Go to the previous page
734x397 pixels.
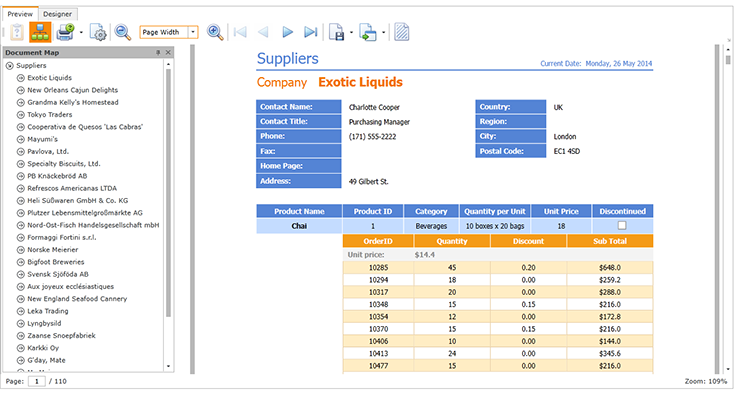click(264, 32)
